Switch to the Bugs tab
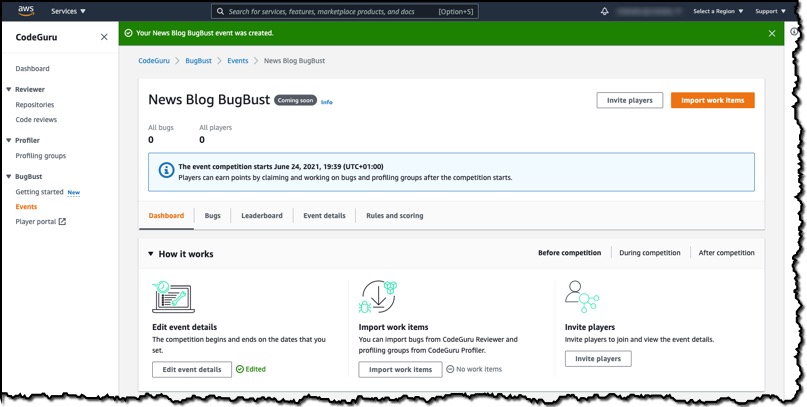This screenshot has width=807, height=407. coord(213,216)
